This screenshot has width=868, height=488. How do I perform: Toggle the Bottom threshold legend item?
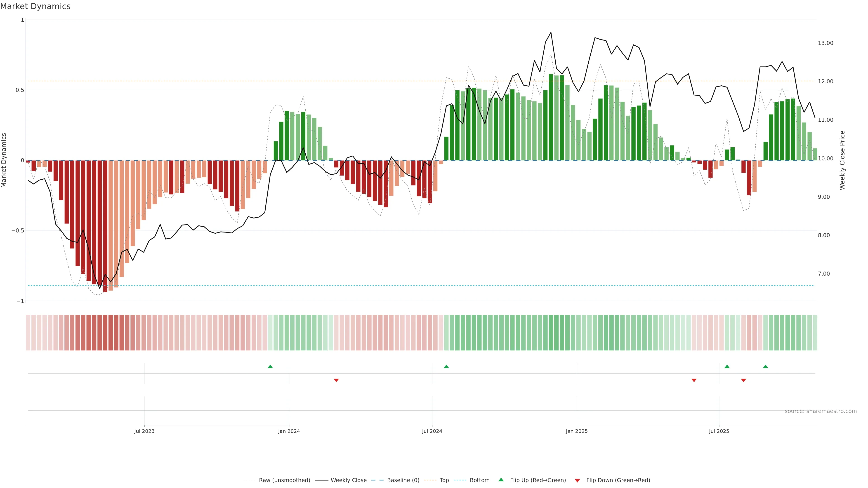pyautogui.click(x=479, y=480)
